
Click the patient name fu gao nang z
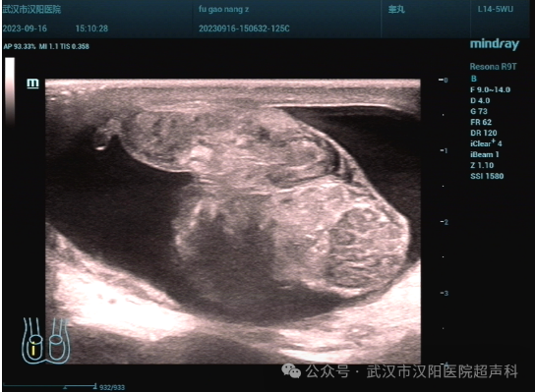click(x=223, y=9)
